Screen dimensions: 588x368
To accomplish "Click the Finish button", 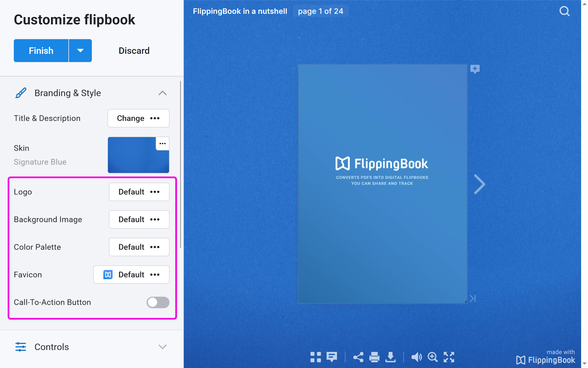I will click(x=41, y=51).
